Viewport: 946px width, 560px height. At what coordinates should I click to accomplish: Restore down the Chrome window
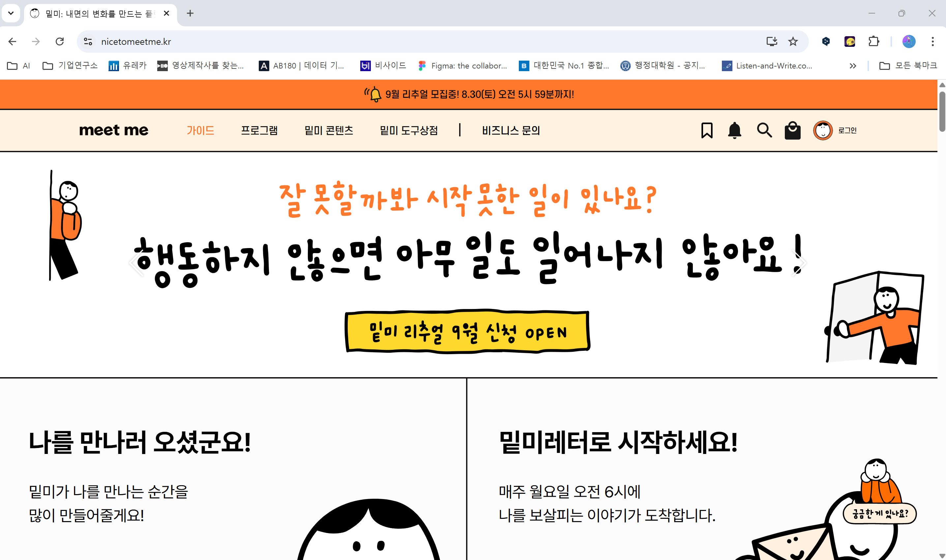(902, 13)
